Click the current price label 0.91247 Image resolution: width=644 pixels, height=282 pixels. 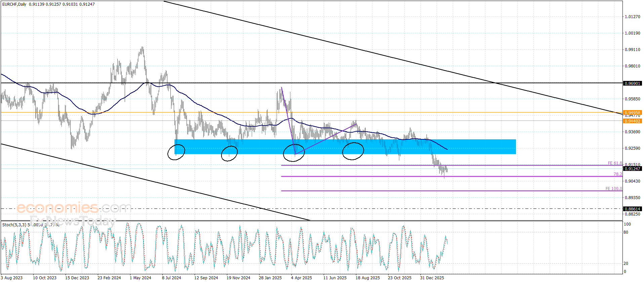[632, 169]
